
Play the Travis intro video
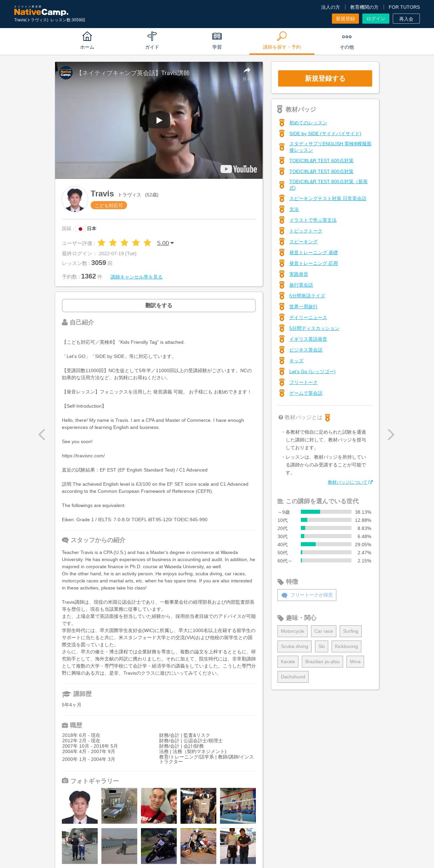pyautogui.click(x=159, y=120)
